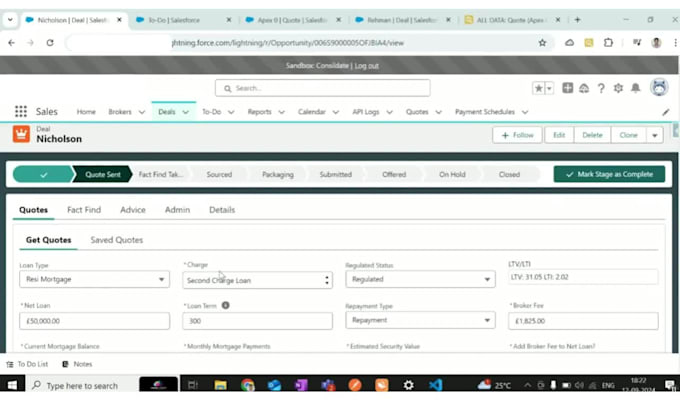Click the Global Actions plus icon
This screenshot has height=404, width=680.
pyautogui.click(x=567, y=88)
